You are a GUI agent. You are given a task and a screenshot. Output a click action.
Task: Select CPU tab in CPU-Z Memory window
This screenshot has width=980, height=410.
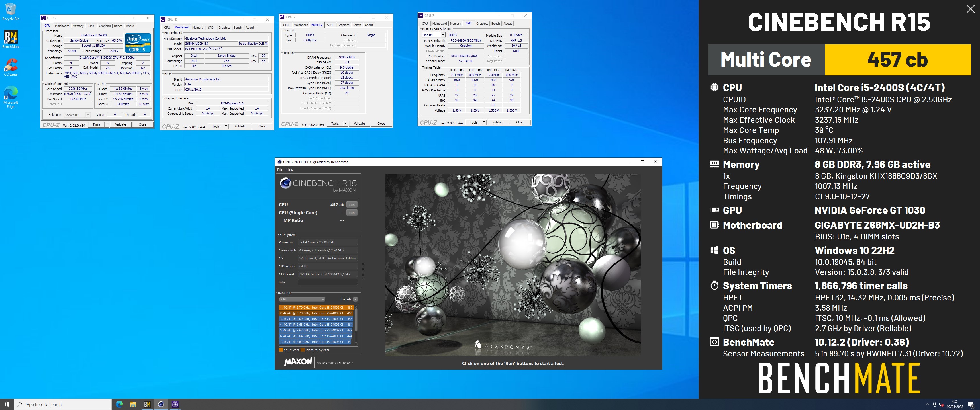(286, 25)
